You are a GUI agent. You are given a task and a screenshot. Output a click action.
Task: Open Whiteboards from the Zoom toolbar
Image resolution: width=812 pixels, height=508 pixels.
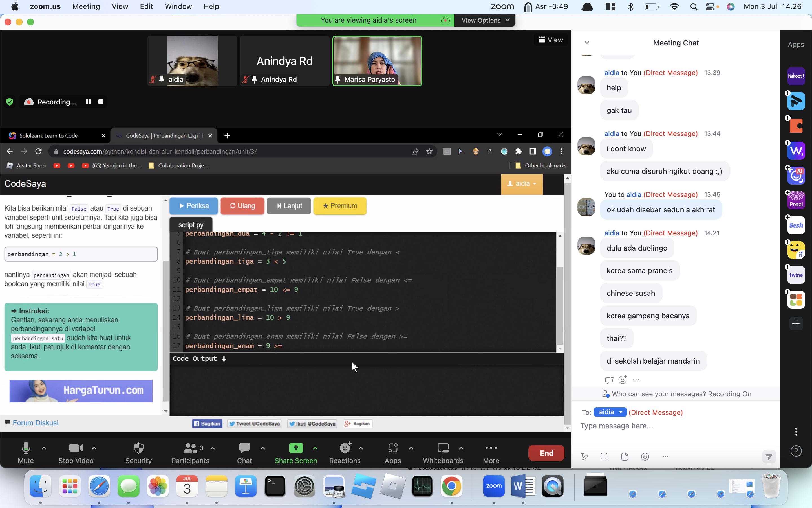[x=443, y=453]
